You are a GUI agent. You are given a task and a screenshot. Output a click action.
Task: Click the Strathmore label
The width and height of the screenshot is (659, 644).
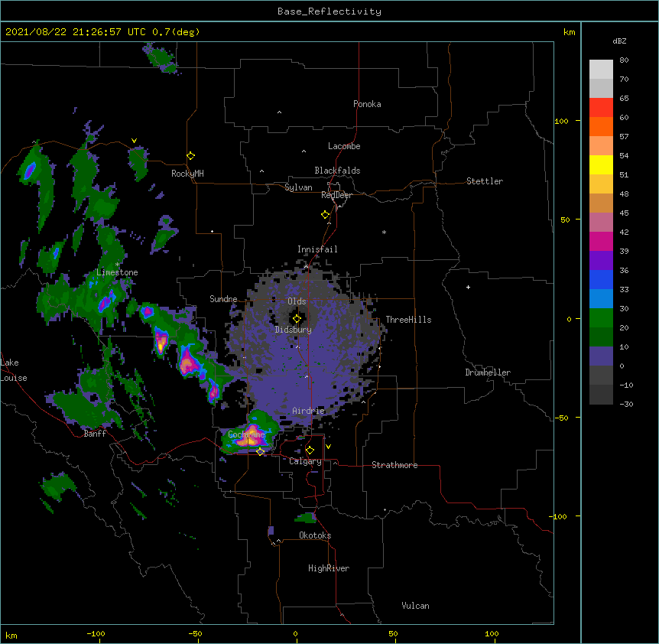tap(394, 465)
